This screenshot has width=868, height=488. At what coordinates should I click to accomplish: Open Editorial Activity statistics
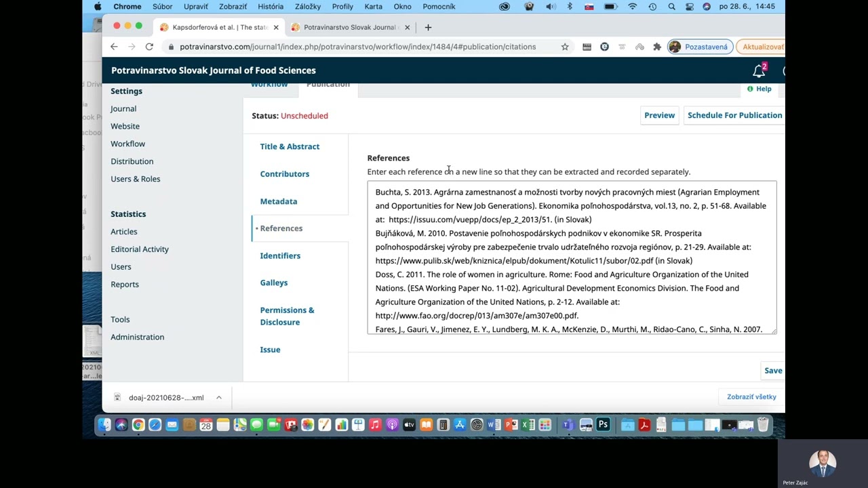click(140, 249)
